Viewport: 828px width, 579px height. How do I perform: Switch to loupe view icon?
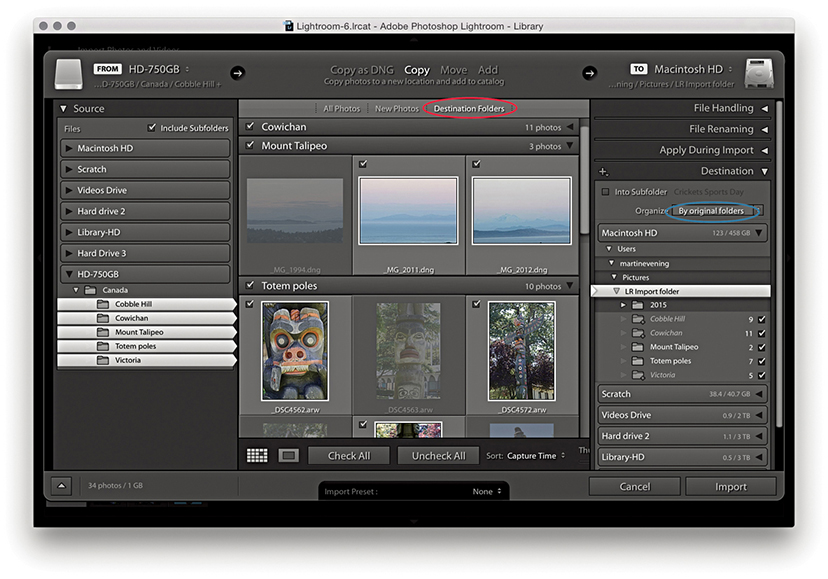[288, 455]
